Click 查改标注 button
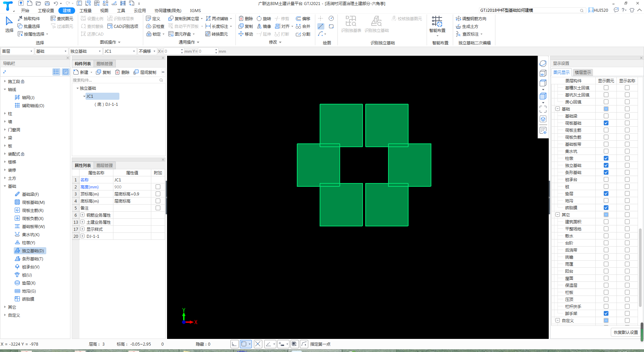Viewport: 644px width, 352px height. coord(469,34)
